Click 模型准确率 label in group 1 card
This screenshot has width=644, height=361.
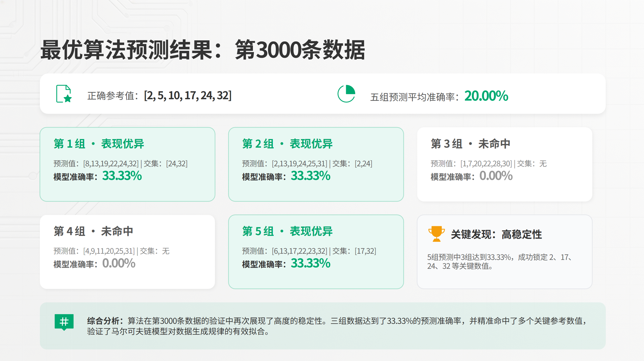click(x=76, y=177)
